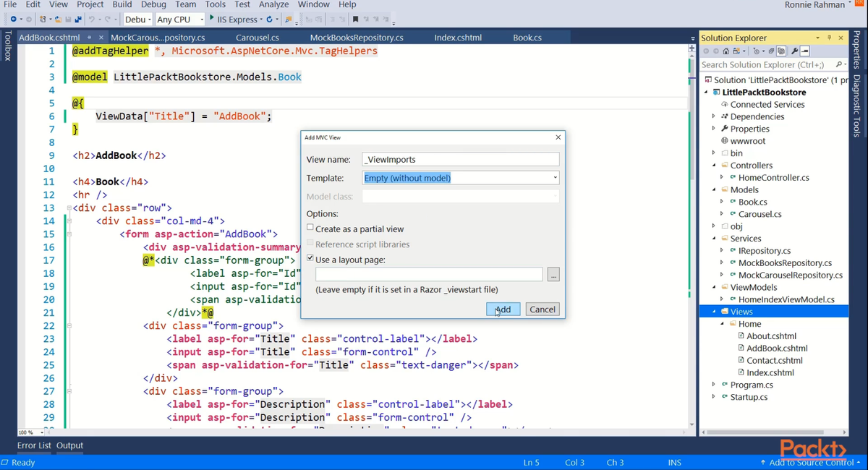Screen dimensions: 868x470
Task: Open the IIS Express launch options dropdown arrow
Action: point(261,19)
